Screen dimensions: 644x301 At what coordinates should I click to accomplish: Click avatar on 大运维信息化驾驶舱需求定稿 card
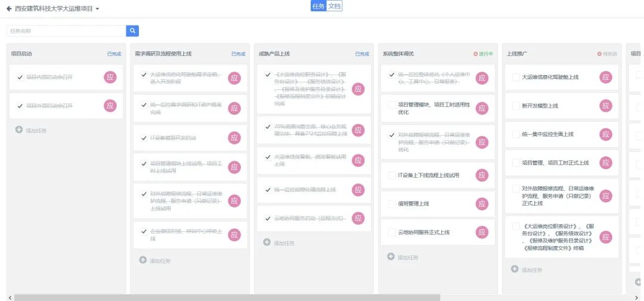(234, 78)
